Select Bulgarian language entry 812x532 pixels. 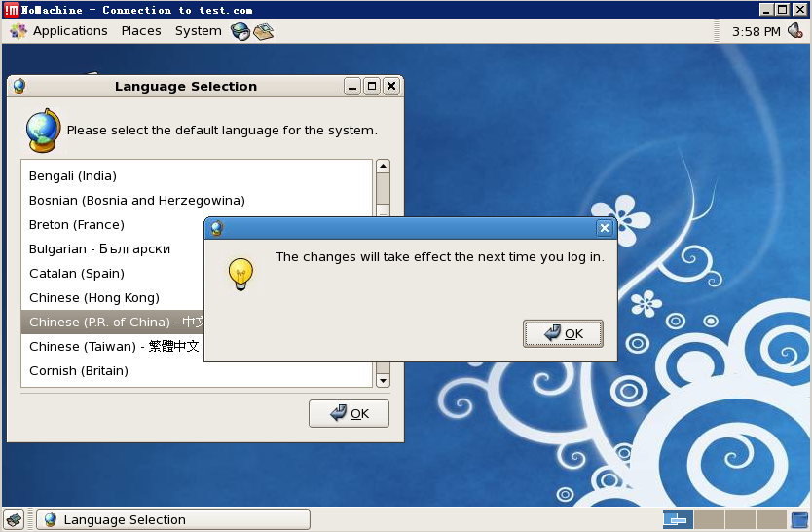click(x=113, y=249)
